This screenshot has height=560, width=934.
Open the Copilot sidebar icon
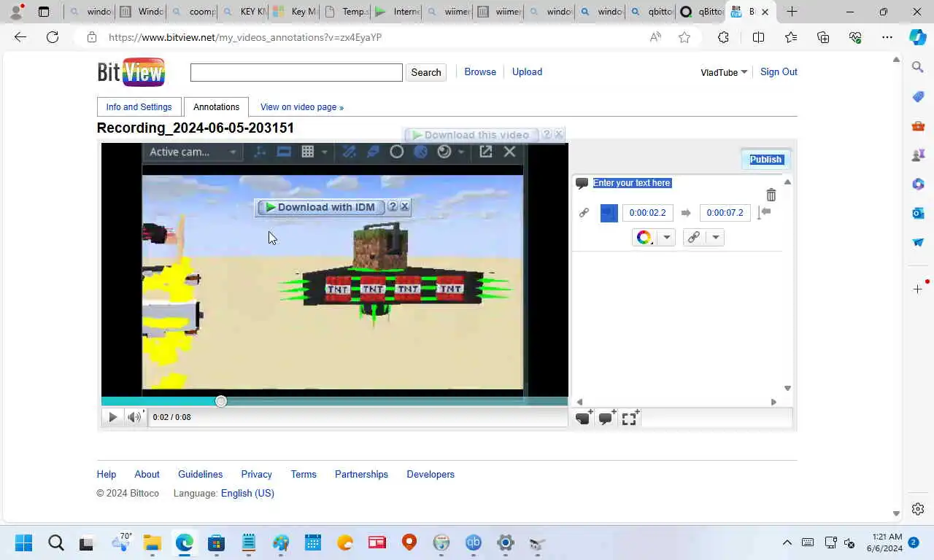click(917, 37)
